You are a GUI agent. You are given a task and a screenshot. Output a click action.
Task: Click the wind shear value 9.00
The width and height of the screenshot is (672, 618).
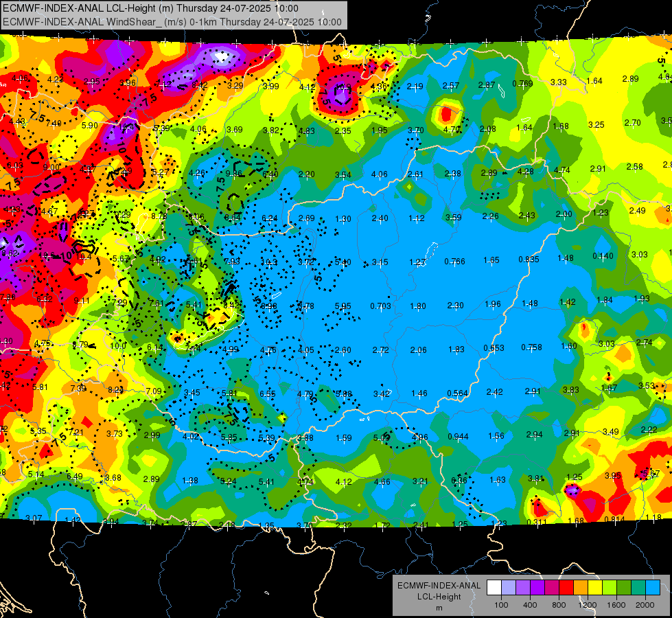(51, 168)
